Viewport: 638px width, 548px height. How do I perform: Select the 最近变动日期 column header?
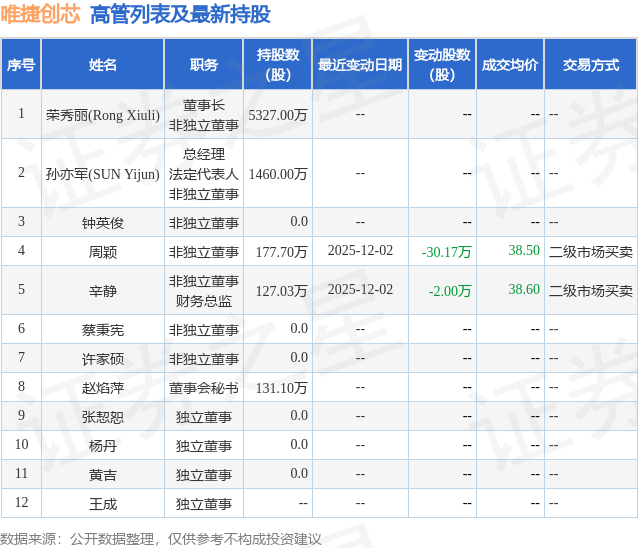tap(360, 64)
